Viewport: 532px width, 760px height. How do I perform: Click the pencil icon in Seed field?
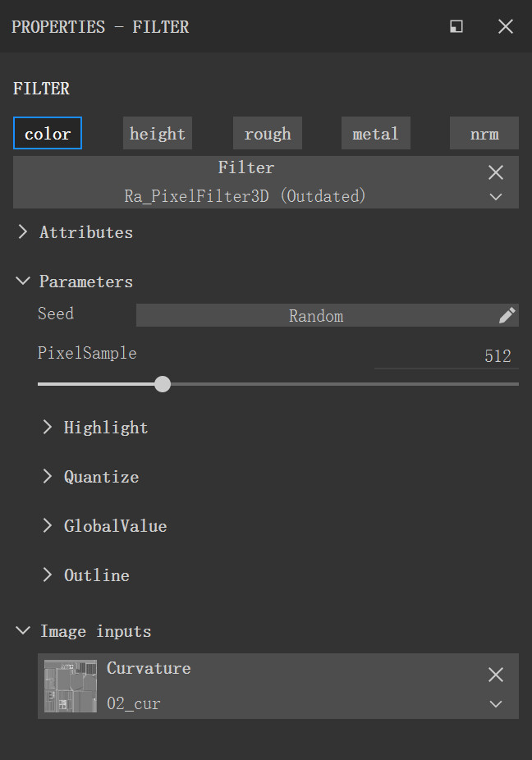(x=507, y=316)
